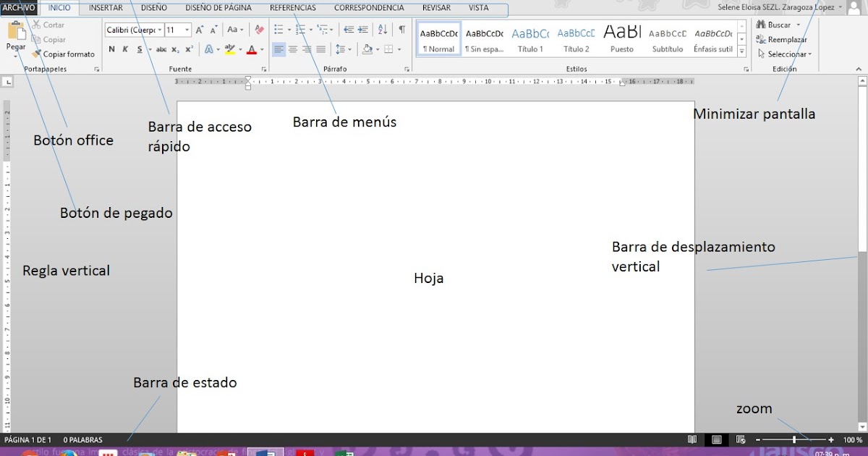868x456 pixels.
Task: Apply the Título 1 style
Action: [x=530, y=38]
